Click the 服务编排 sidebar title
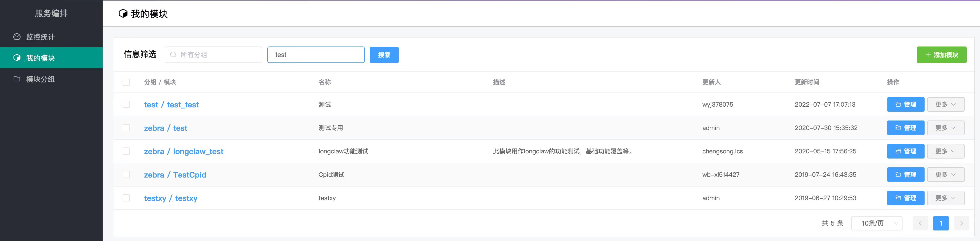Screen dimensions: 980x241 click(x=51, y=13)
